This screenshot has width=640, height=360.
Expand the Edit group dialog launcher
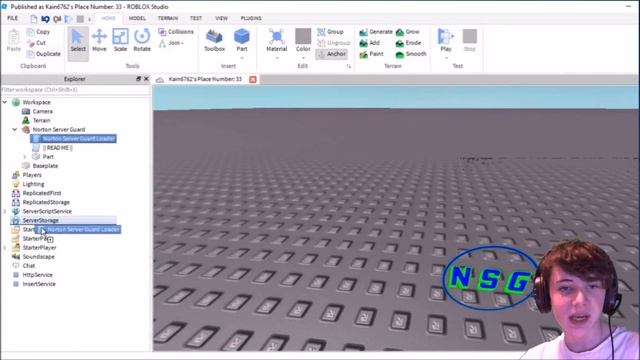tap(349, 66)
